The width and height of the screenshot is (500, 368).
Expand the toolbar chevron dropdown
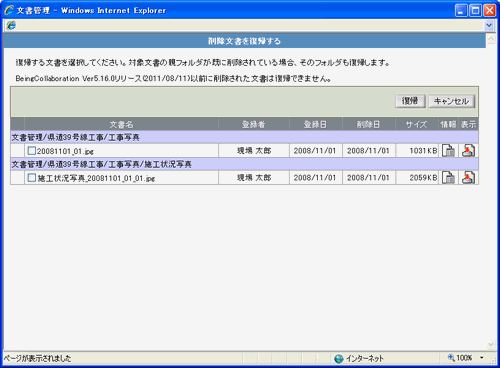pyautogui.click(x=489, y=25)
